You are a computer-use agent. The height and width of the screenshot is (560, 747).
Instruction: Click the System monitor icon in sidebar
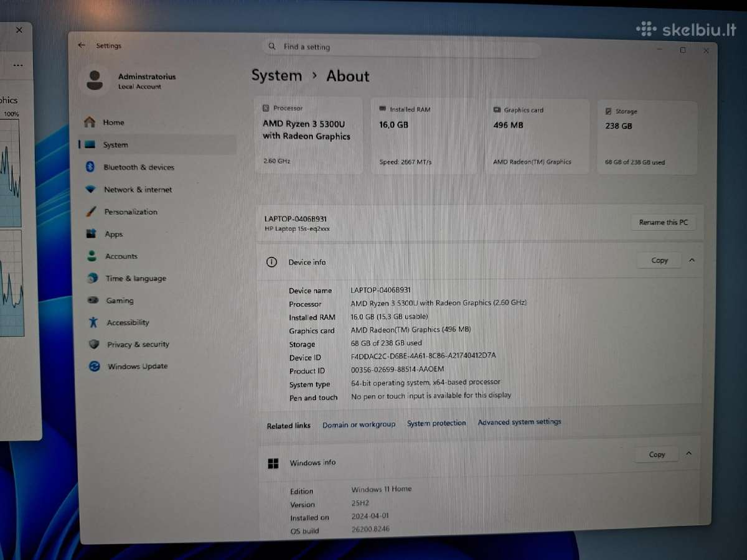90,144
